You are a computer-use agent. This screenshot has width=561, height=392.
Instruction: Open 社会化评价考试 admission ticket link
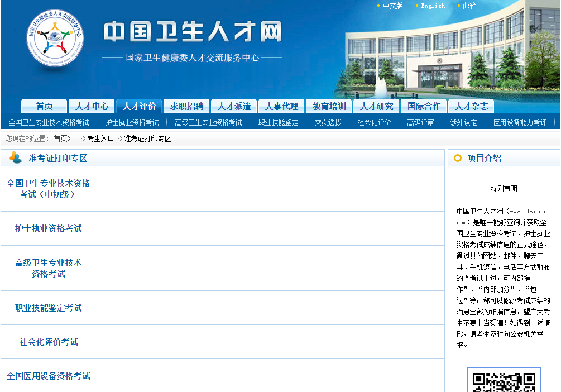pos(49,342)
